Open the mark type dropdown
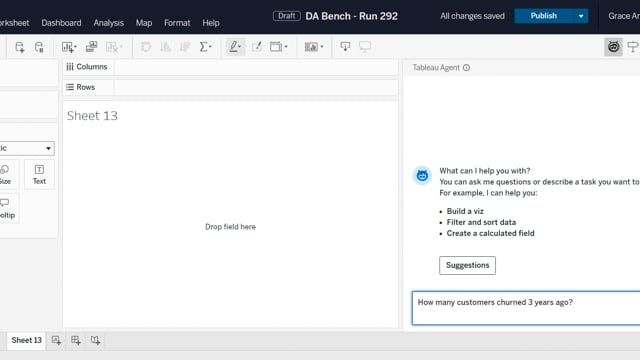This screenshot has height=360, width=640. tap(27, 148)
